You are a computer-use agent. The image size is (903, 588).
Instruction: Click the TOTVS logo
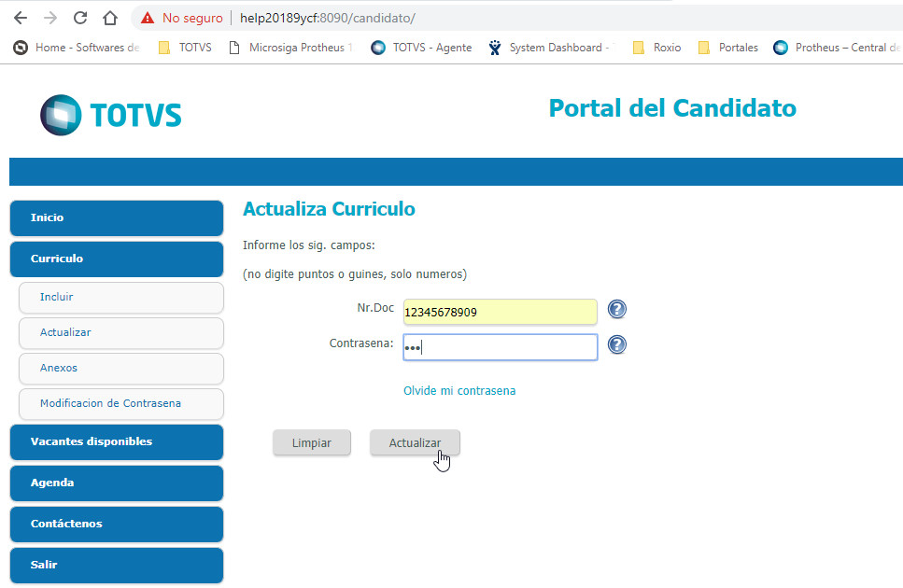point(110,115)
